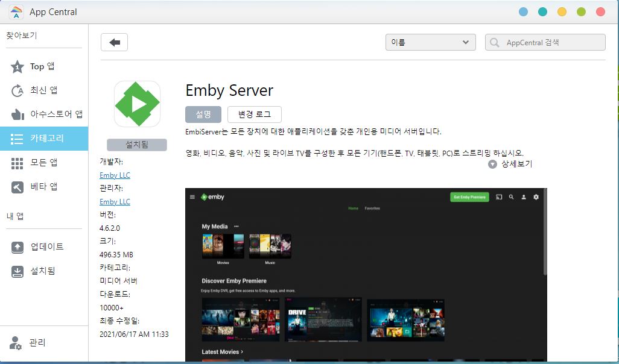Click the blue window control dot

(524, 12)
